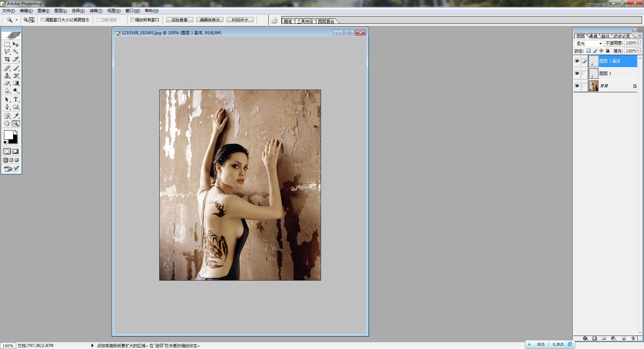This screenshot has width=644, height=349.
Task: Expand the hidden palette tabs chevron
Action: (x=640, y=36)
